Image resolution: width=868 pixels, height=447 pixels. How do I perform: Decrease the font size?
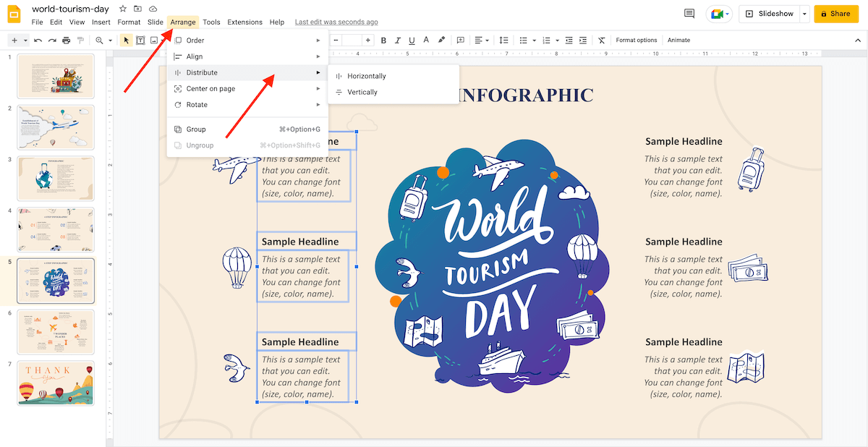coord(335,41)
